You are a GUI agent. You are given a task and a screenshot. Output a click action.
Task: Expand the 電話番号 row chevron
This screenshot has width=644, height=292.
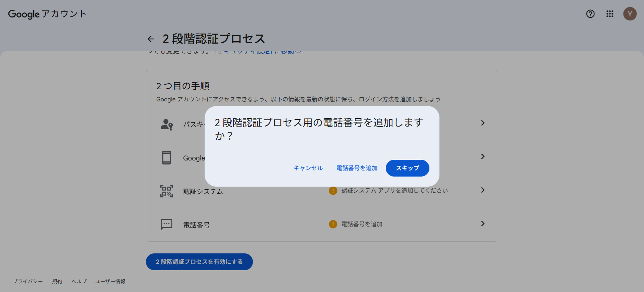point(483,224)
